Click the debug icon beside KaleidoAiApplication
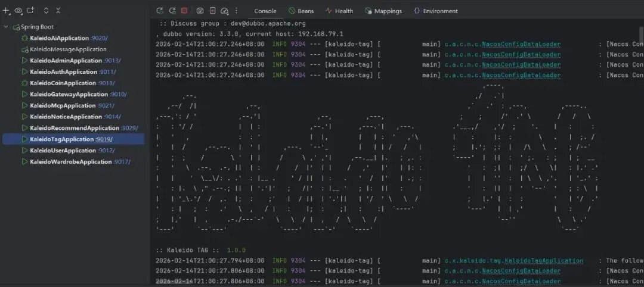Screen dimensions: 644x287 point(24,38)
